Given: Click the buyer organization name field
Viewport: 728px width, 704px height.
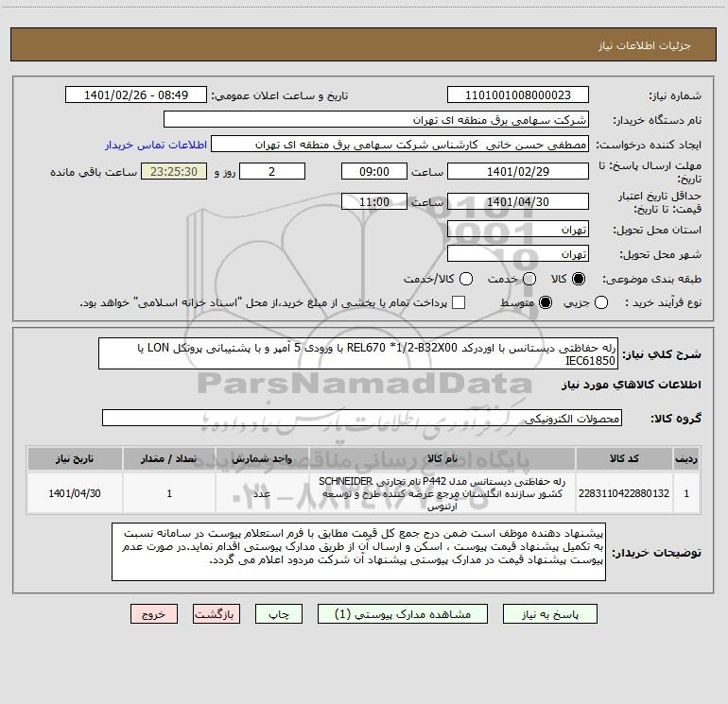Looking at the screenshot, I should coord(376,120).
